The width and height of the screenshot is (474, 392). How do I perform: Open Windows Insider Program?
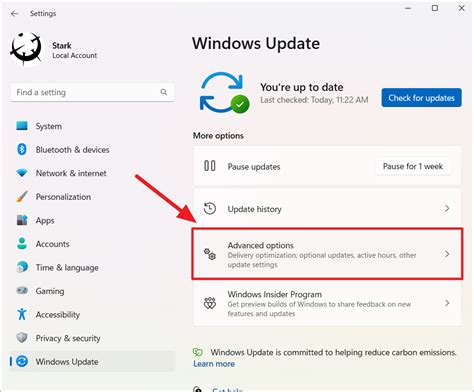327,303
